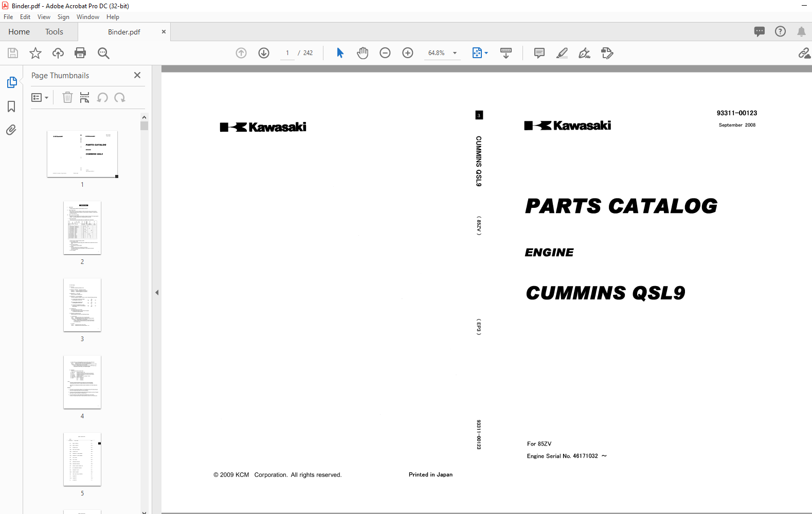Open the Attachments paperclip panel

(x=11, y=130)
